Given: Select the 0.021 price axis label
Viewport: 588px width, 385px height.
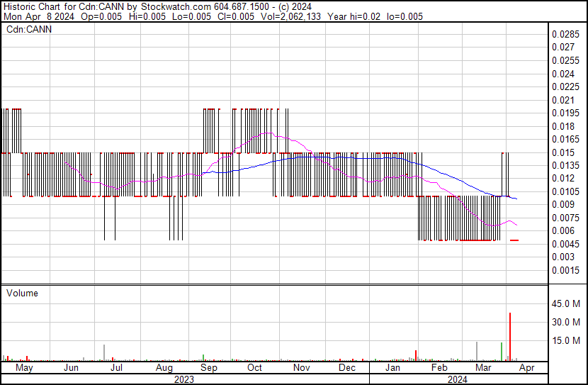Looking at the screenshot, I should pyautogui.click(x=563, y=100).
